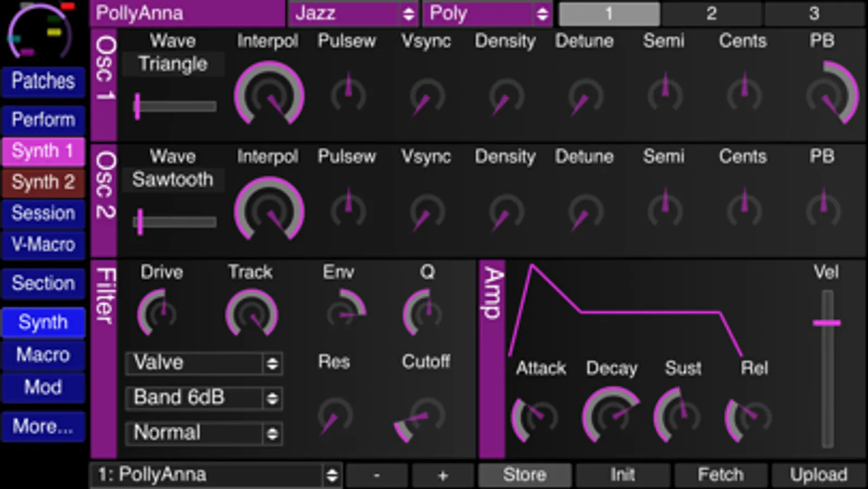Viewport: 868px width, 489px height.
Task: Turn the Filter Track knob
Action: (x=251, y=314)
